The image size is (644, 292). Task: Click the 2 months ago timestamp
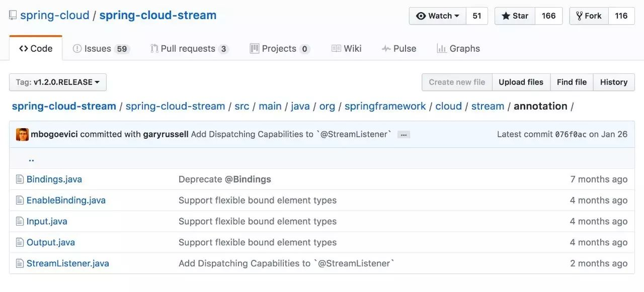[x=599, y=264]
